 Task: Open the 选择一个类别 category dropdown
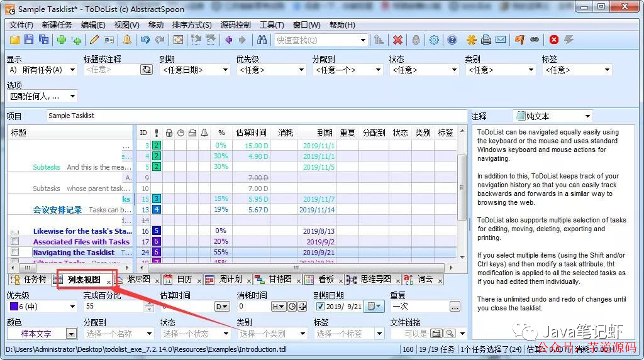click(x=303, y=334)
